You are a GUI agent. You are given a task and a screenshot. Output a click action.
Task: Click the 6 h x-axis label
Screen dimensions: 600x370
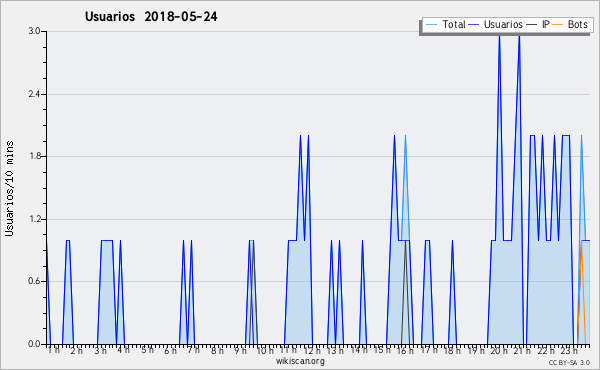pos(170,350)
